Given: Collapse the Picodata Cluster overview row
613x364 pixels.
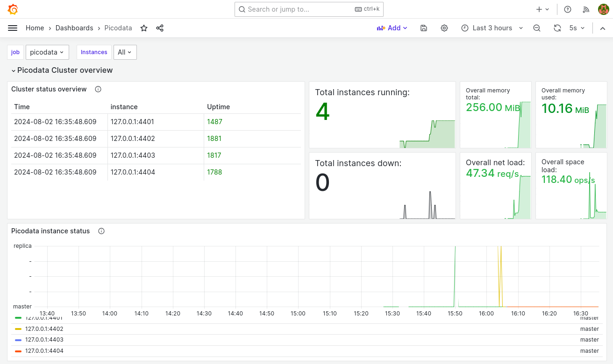Looking at the screenshot, I should pyautogui.click(x=62, y=70).
